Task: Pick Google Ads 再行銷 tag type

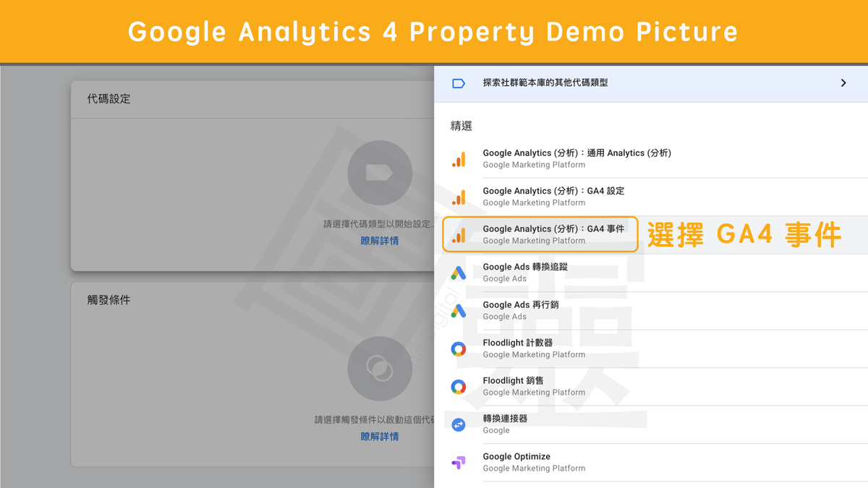Action: (x=651, y=311)
